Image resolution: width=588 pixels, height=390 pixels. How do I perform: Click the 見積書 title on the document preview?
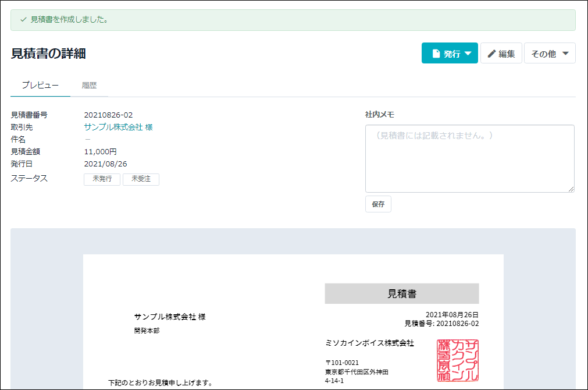coord(401,293)
